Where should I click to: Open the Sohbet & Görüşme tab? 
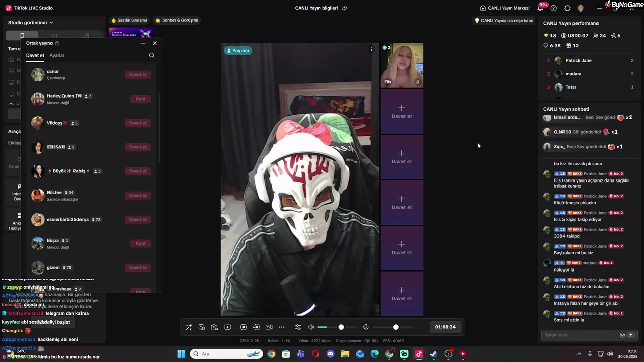click(177, 20)
